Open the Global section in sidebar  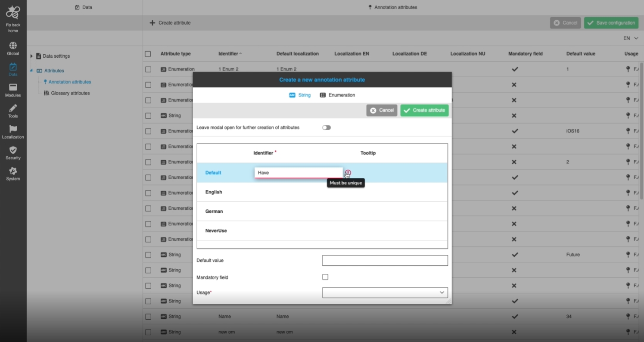coord(13,49)
